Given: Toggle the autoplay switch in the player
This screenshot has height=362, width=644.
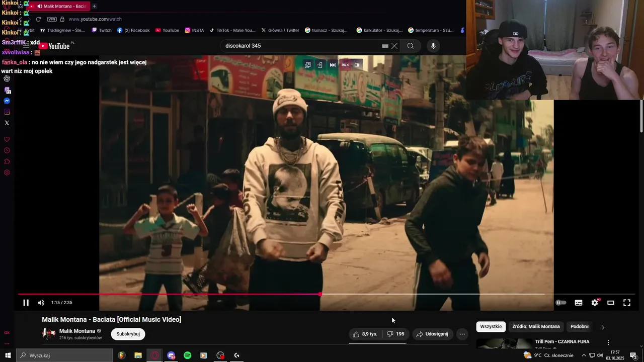Looking at the screenshot, I should click(x=561, y=303).
